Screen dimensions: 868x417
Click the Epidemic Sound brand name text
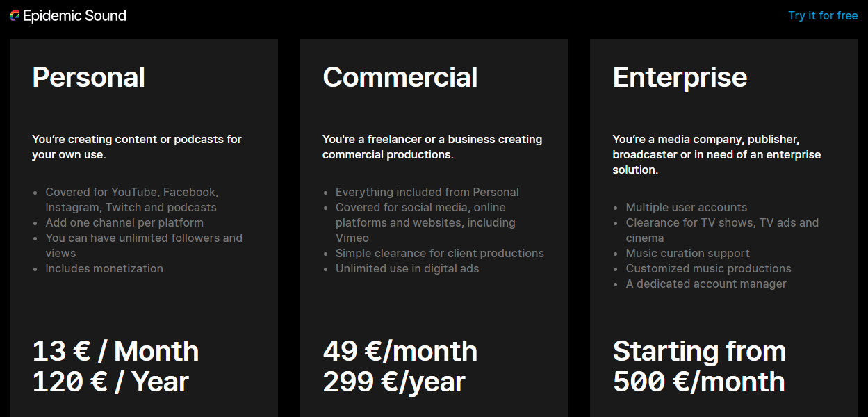(x=74, y=15)
